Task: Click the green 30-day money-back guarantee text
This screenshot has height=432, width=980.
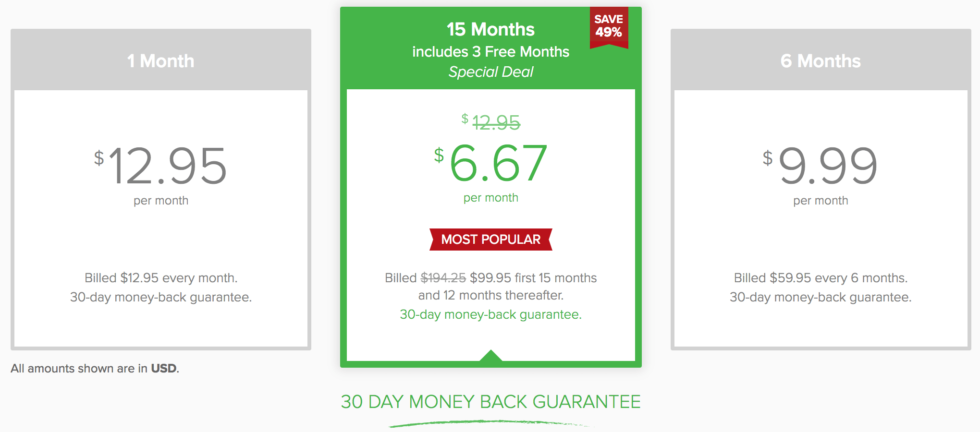Action: click(491, 314)
